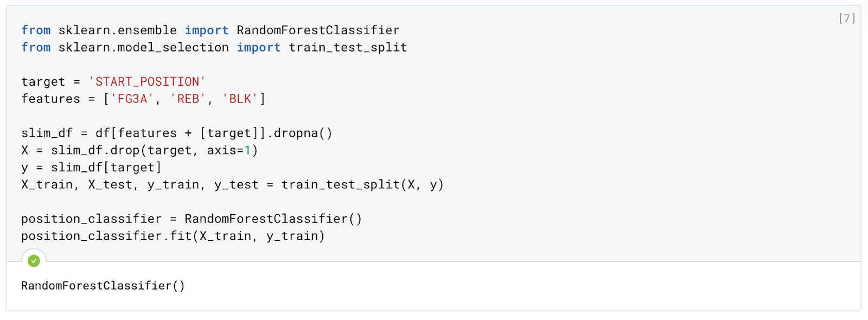Click the 'FG3A' feature string
Screen dimensions: 868x320
tap(132, 99)
